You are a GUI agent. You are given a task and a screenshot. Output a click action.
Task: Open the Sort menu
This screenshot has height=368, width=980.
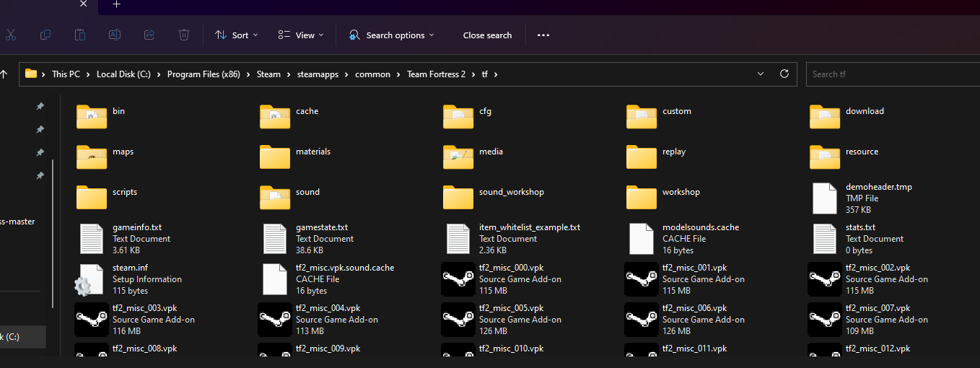pos(237,35)
